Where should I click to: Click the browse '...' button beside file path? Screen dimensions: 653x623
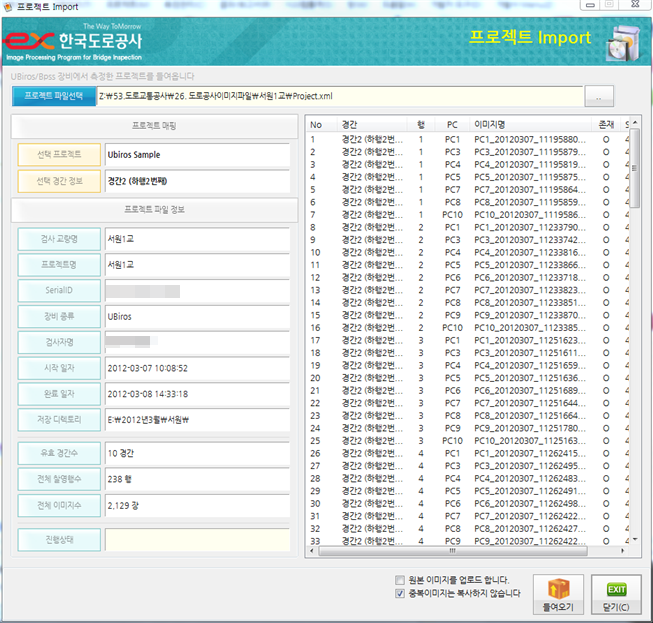(x=599, y=96)
